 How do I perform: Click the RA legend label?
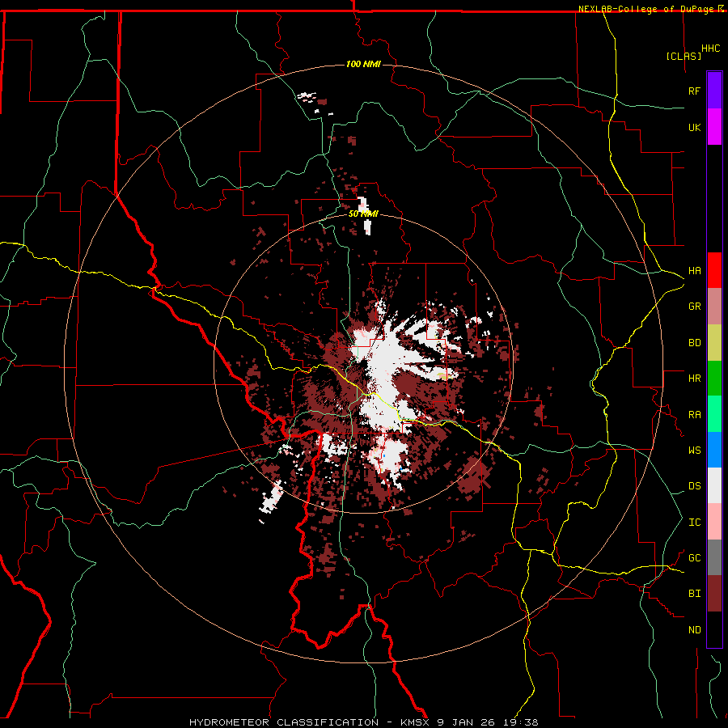[x=694, y=415]
